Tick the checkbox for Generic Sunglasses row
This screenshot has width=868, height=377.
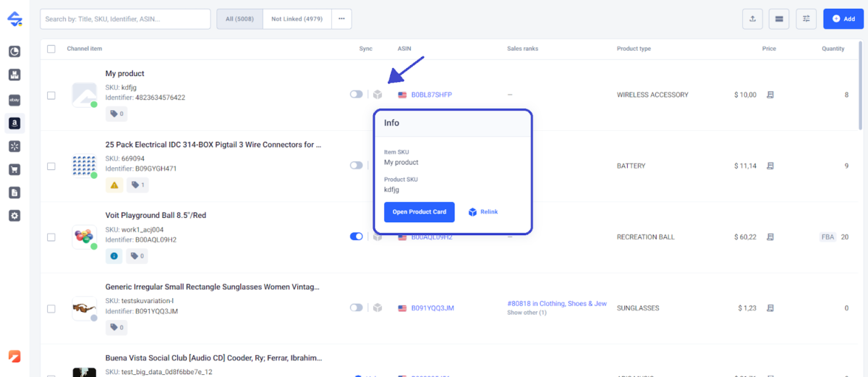pos(51,308)
